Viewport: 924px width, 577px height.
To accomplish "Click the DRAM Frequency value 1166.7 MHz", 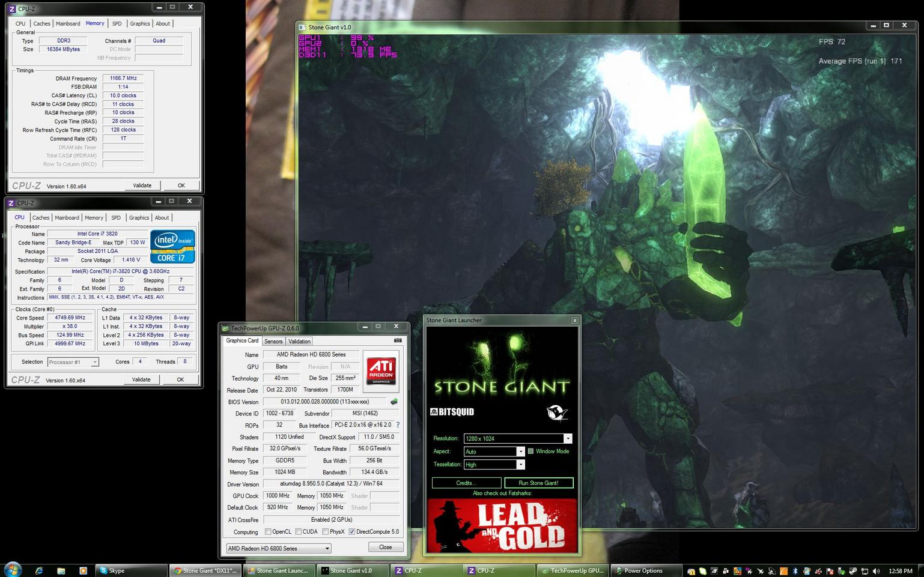I will (123, 78).
